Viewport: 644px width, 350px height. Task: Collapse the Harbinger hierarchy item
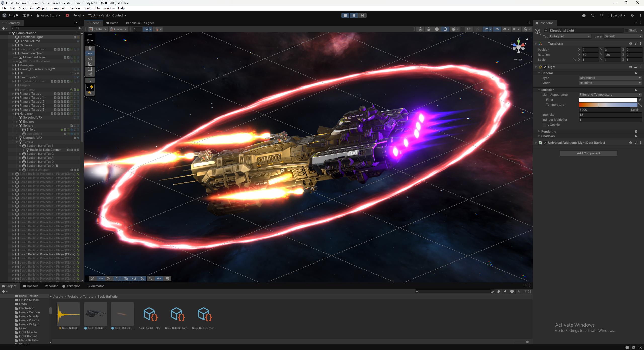click(x=13, y=114)
